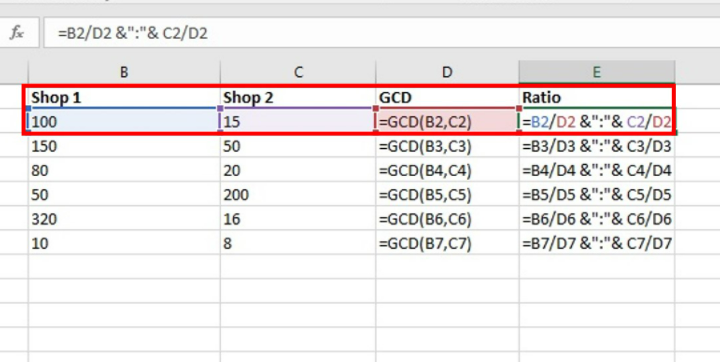
Task: Click into the formula bar input
Action: pos(382,33)
